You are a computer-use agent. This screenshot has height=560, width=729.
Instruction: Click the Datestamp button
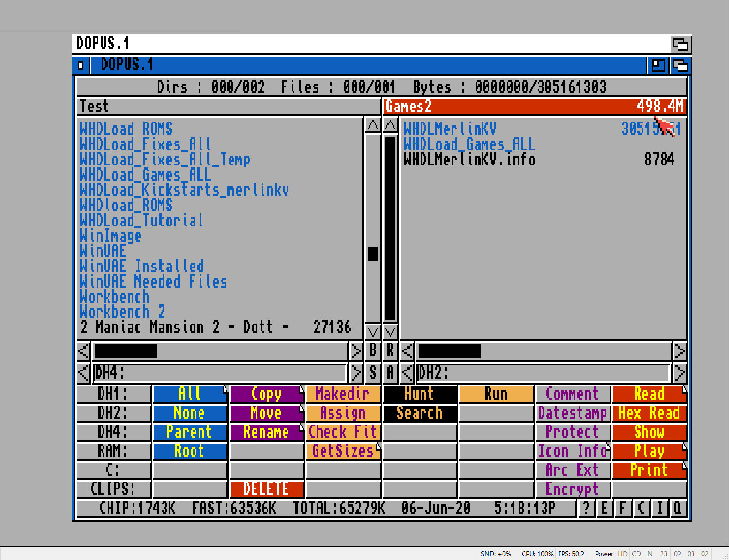(573, 413)
